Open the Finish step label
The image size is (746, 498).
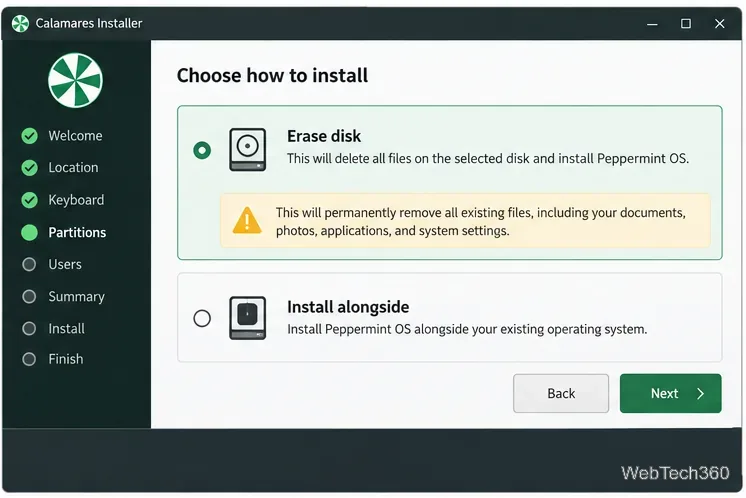[x=66, y=359]
